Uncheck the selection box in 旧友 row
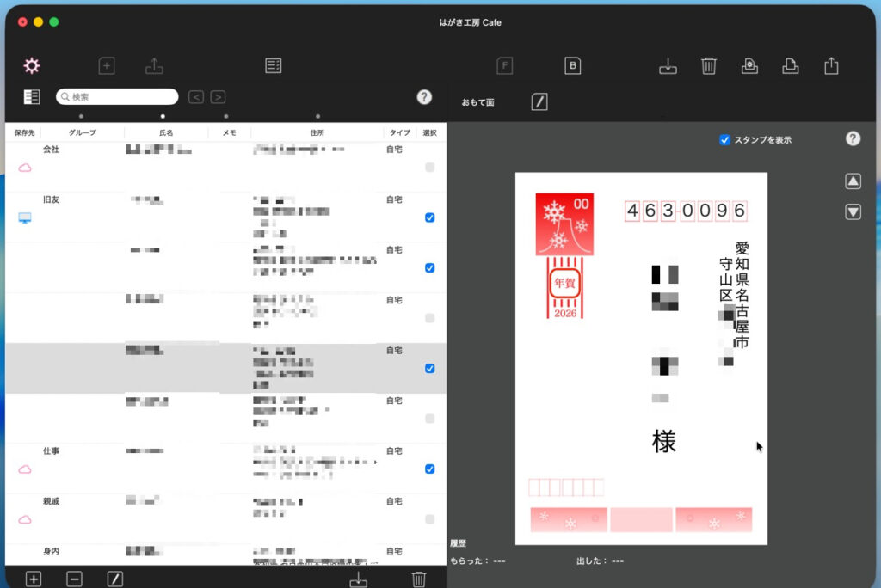Viewport: 881px width, 588px height. click(x=430, y=217)
